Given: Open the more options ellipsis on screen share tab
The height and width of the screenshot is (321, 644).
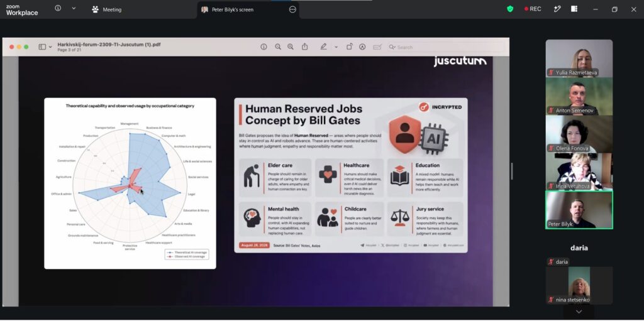Looking at the screenshot, I should [292, 9].
